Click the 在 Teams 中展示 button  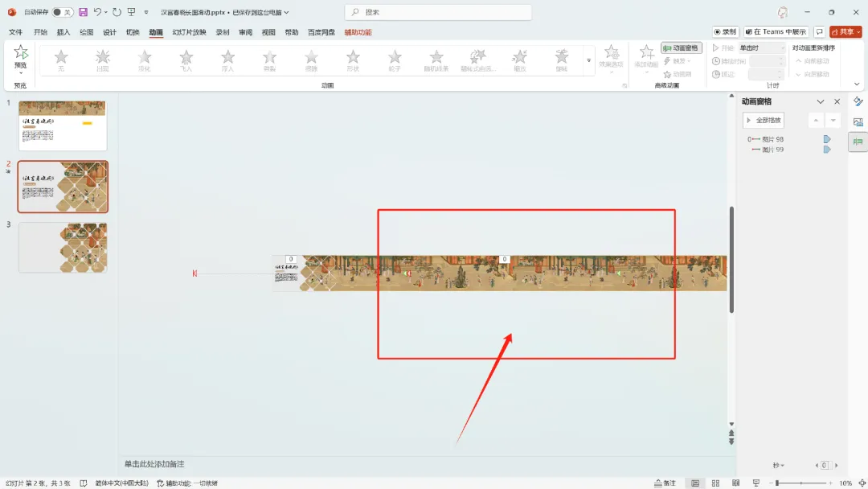[776, 32]
